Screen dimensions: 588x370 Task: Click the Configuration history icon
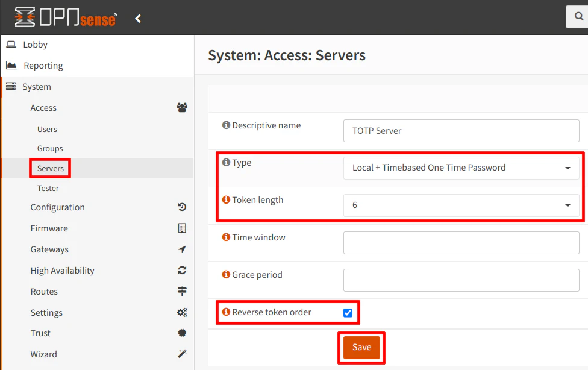[x=182, y=207]
